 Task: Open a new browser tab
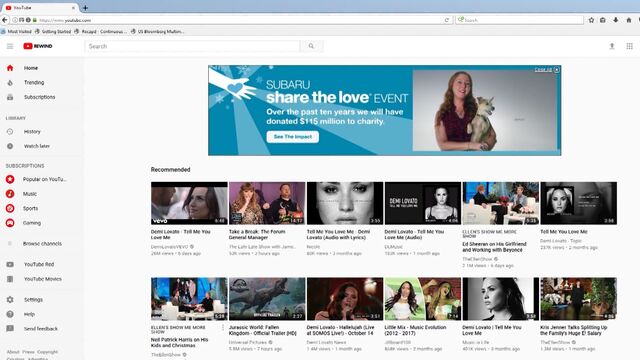85,8
